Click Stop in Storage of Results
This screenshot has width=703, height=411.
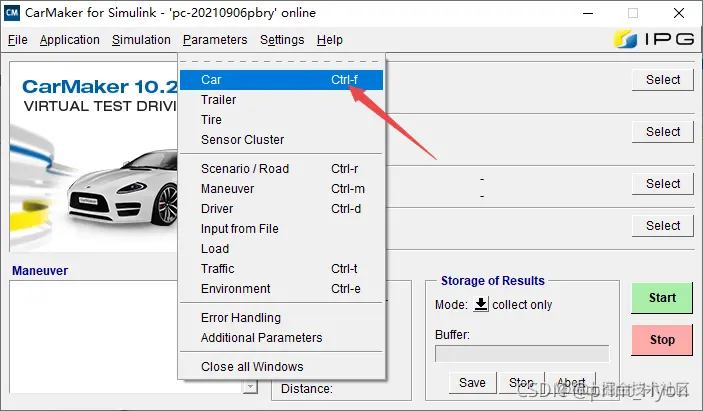click(521, 383)
